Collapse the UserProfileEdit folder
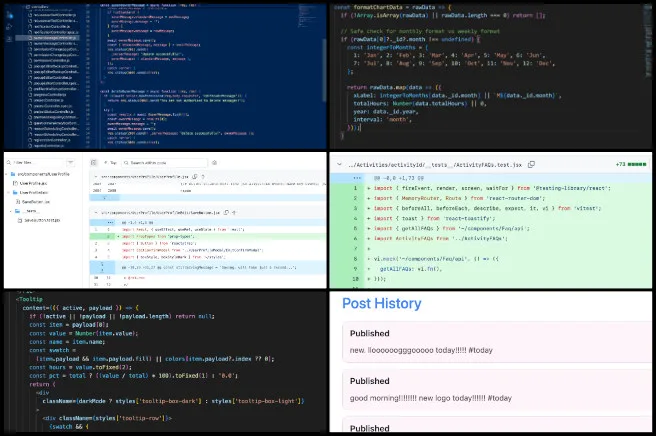 click(x=9, y=192)
